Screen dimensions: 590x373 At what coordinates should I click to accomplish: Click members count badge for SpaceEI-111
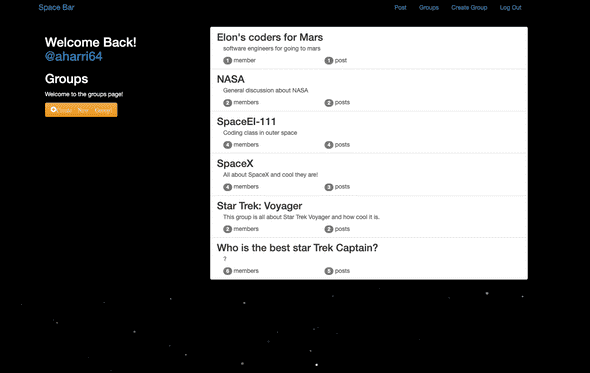[227, 145]
